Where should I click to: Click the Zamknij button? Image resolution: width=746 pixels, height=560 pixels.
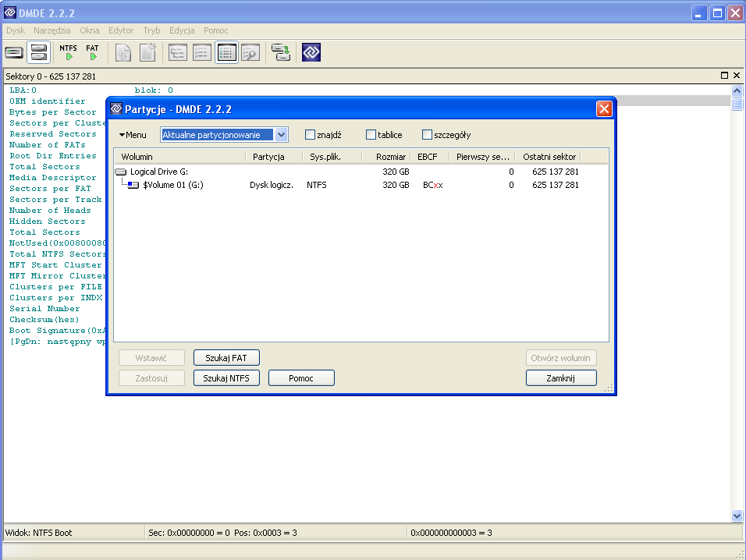pyautogui.click(x=561, y=378)
